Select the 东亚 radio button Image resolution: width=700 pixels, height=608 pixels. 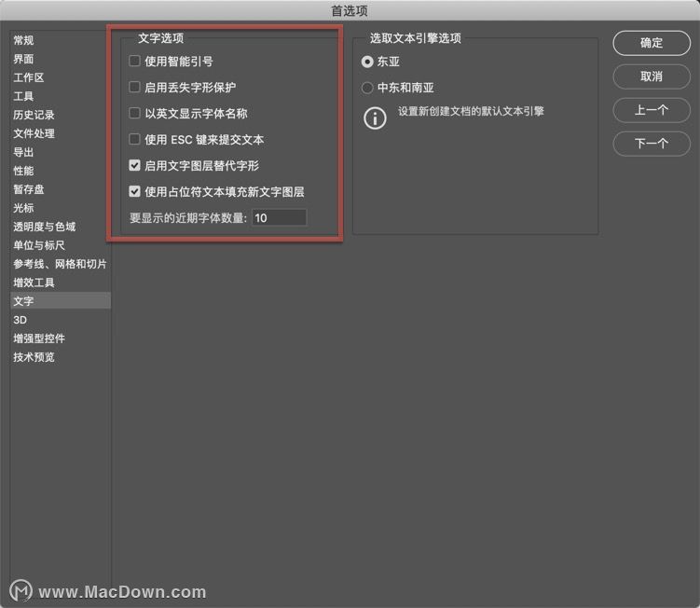pos(367,62)
